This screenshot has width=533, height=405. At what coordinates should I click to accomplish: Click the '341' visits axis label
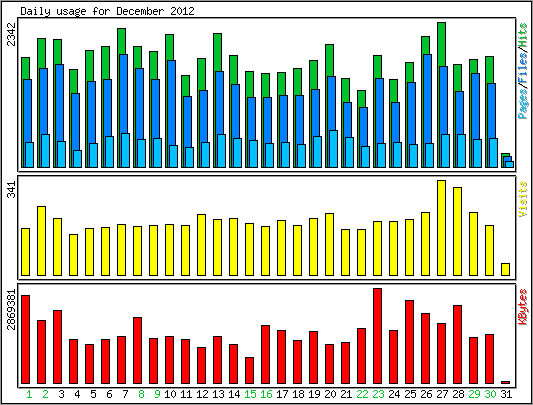[x=12, y=190]
